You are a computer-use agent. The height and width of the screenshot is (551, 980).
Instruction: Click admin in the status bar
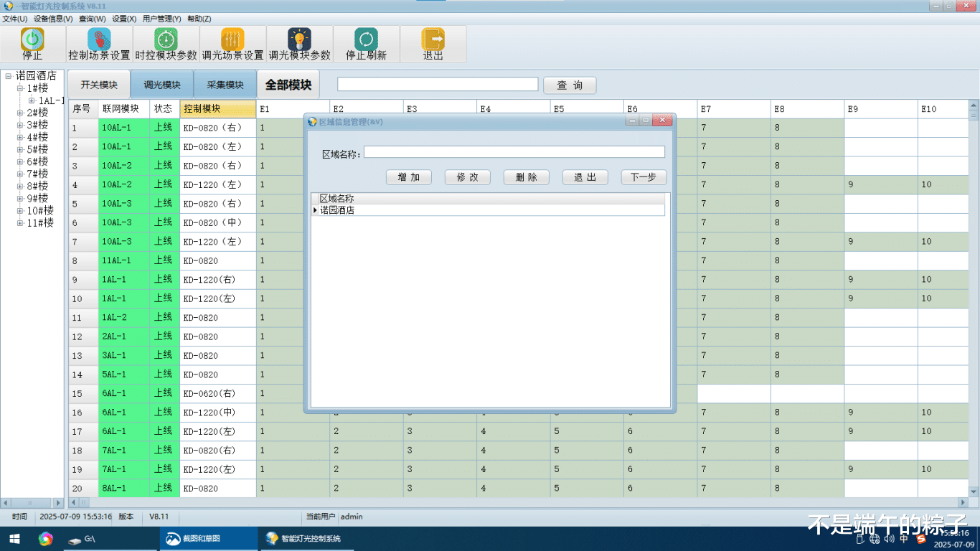point(352,517)
